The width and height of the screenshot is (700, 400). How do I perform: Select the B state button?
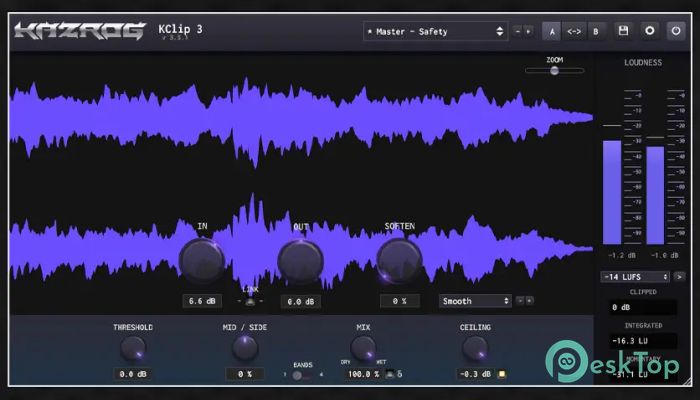pyautogui.click(x=596, y=31)
